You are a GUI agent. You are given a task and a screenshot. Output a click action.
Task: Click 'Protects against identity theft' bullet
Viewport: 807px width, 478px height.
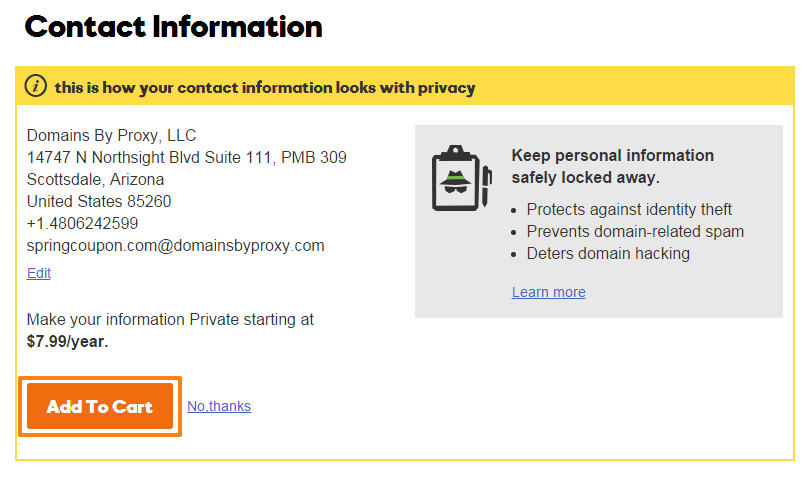point(629,209)
